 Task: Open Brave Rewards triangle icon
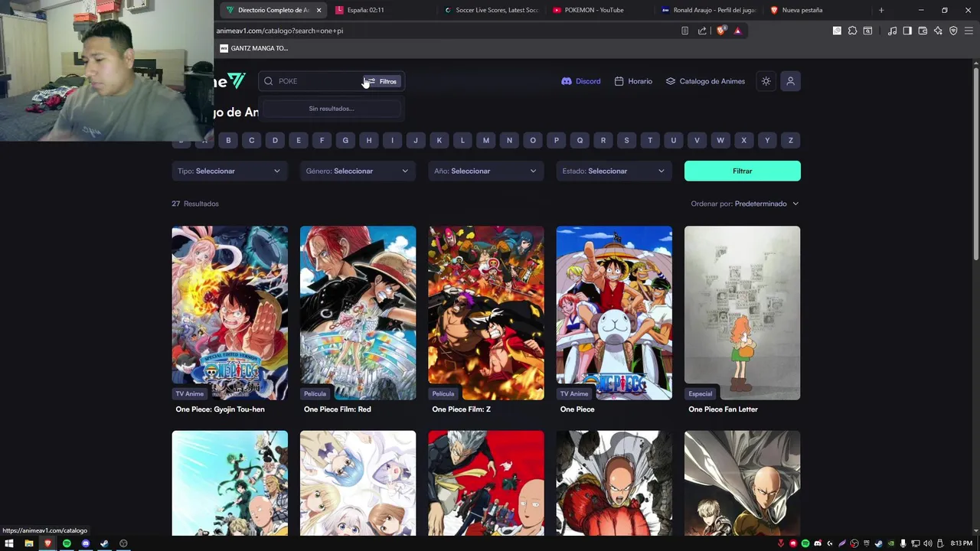[737, 31]
